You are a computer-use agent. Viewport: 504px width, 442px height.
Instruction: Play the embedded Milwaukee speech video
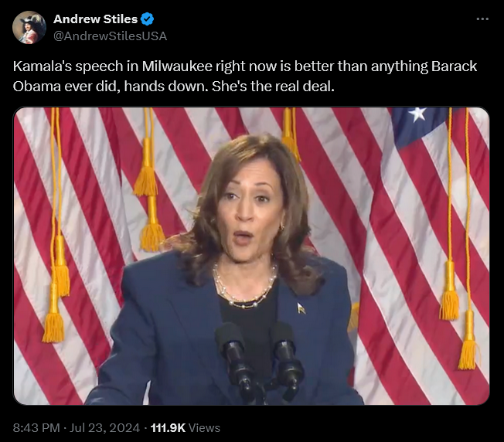click(251, 256)
